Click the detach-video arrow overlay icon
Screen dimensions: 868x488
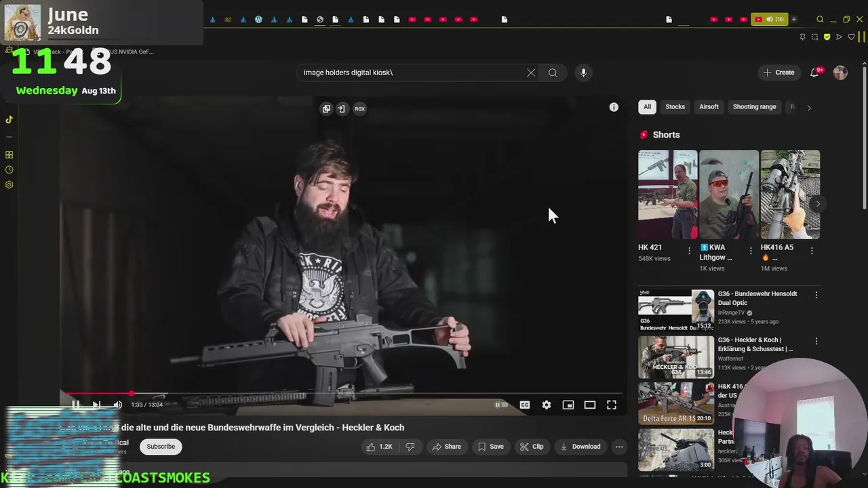341,108
